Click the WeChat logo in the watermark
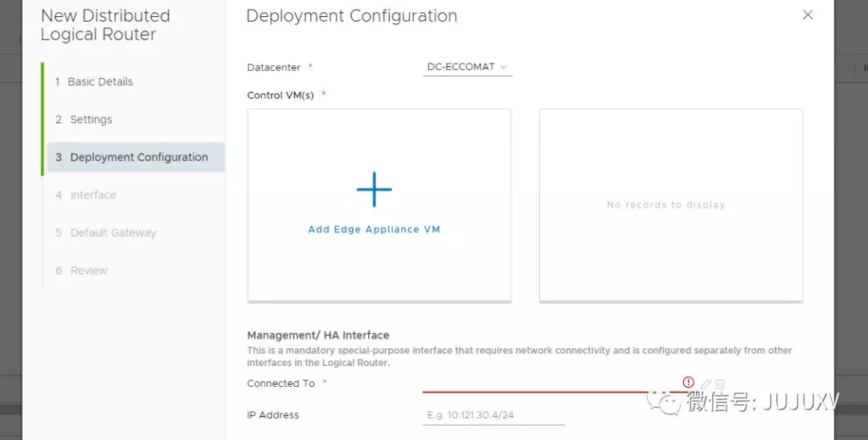This screenshot has width=868, height=440. pyautogui.click(x=665, y=401)
